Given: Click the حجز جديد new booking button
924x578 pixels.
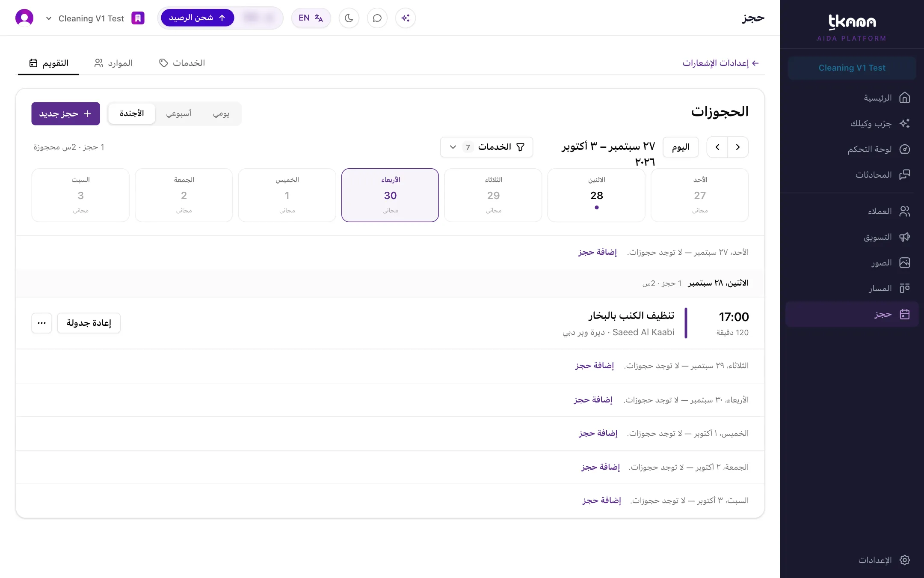Looking at the screenshot, I should point(65,113).
